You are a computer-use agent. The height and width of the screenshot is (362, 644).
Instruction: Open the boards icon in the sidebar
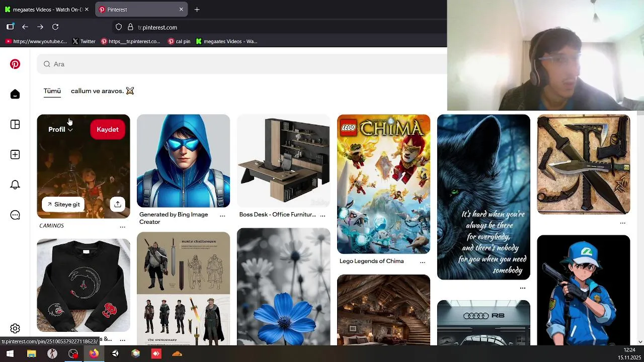(x=15, y=124)
